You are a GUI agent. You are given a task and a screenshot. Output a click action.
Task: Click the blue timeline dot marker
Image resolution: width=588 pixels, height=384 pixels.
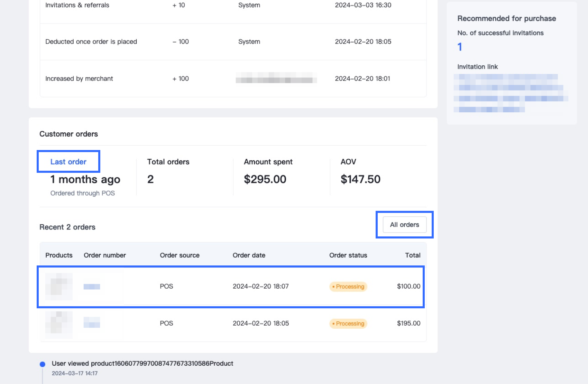click(43, 364)
